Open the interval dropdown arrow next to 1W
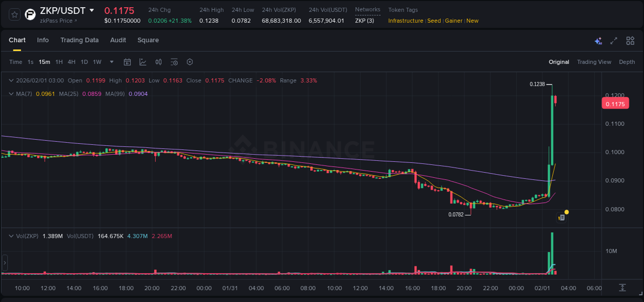 coord(111,62)
